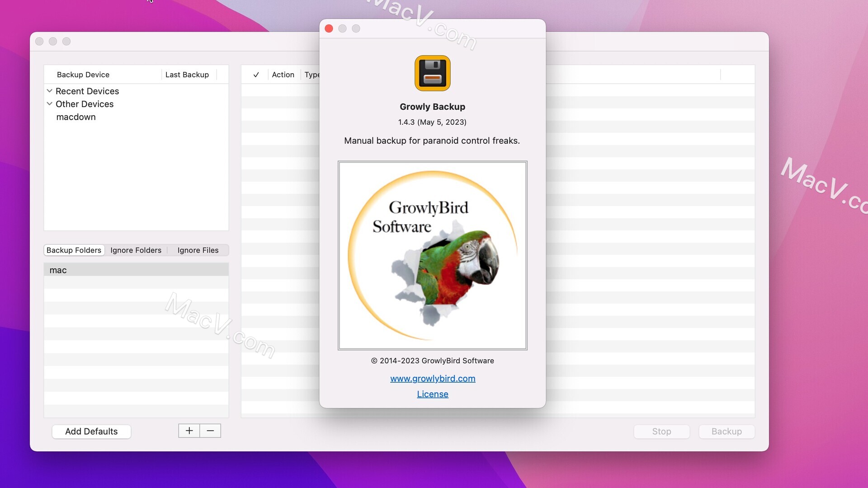Click the GrowlyBird Software parrot logo image

coord(432,255)
